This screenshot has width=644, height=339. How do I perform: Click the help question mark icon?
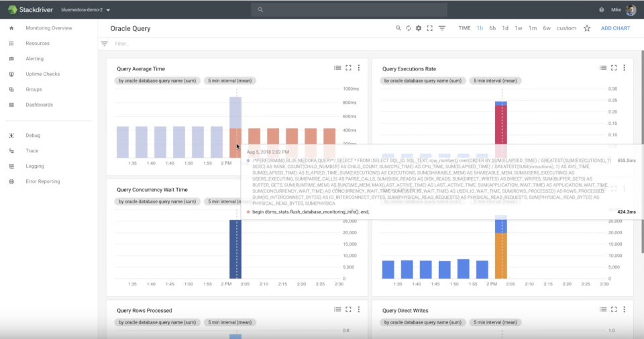click(x=602, y=9)
